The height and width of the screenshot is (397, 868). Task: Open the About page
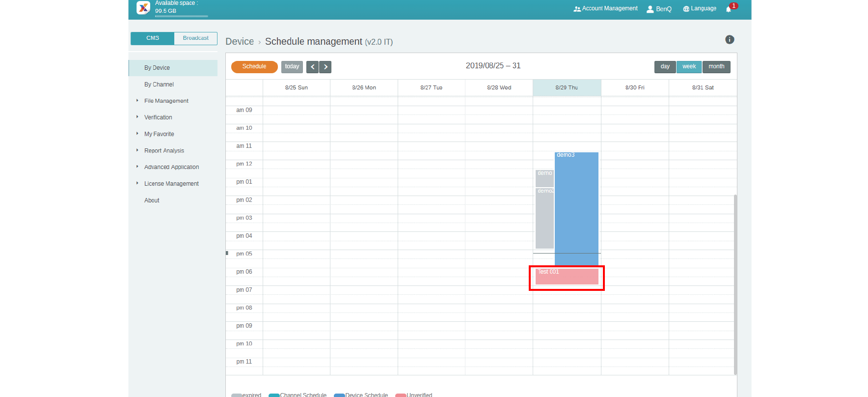click(152, 200)
